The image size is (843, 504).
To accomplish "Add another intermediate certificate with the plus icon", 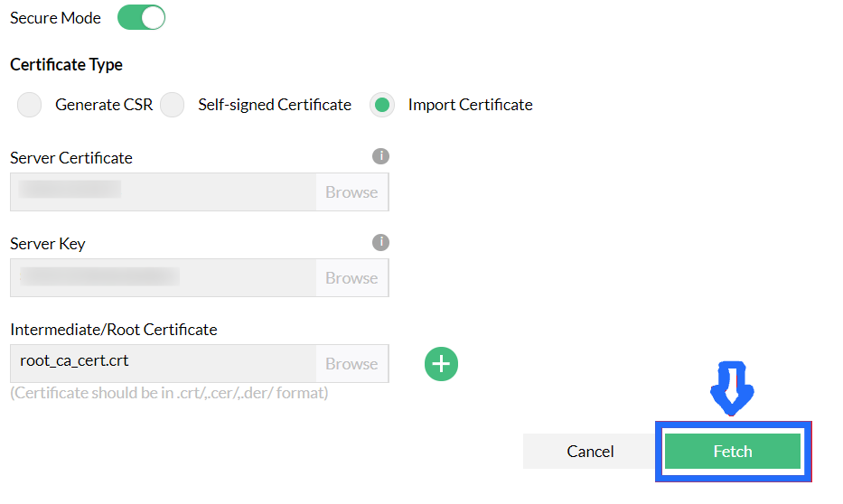I will pyautogui.click(x=441, y=364).
